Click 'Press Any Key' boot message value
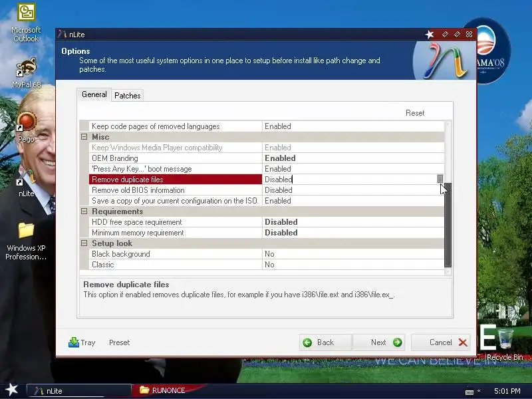Image resolution: width=532 pixels, height=399 pixels. tap(353, 169)
